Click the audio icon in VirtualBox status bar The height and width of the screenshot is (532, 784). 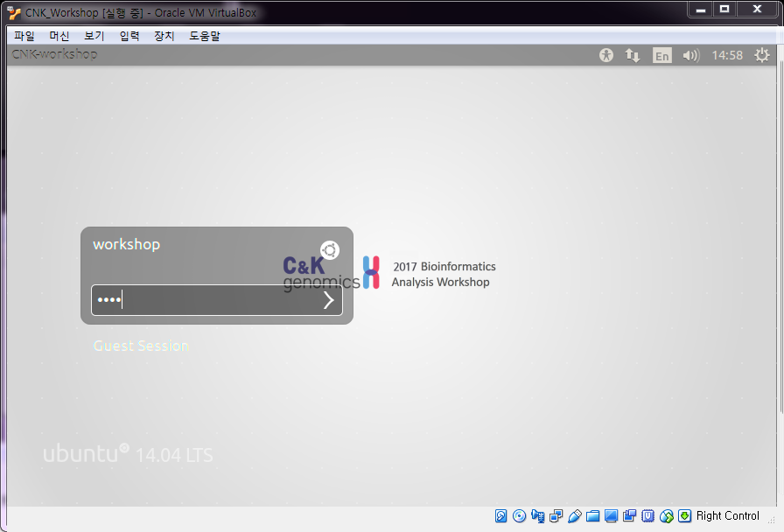(x=539, y=516)
